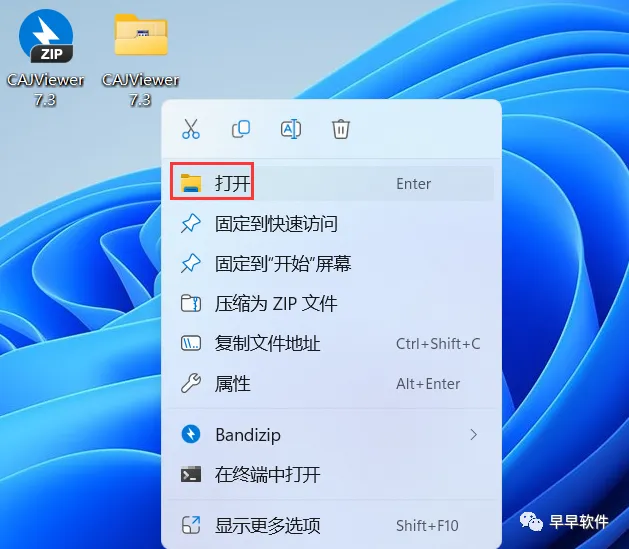Click the pin icon beside 固定到"开始"屏幕
The width and height of the screenshot is (629, 549).
click(x=191, y=263)
